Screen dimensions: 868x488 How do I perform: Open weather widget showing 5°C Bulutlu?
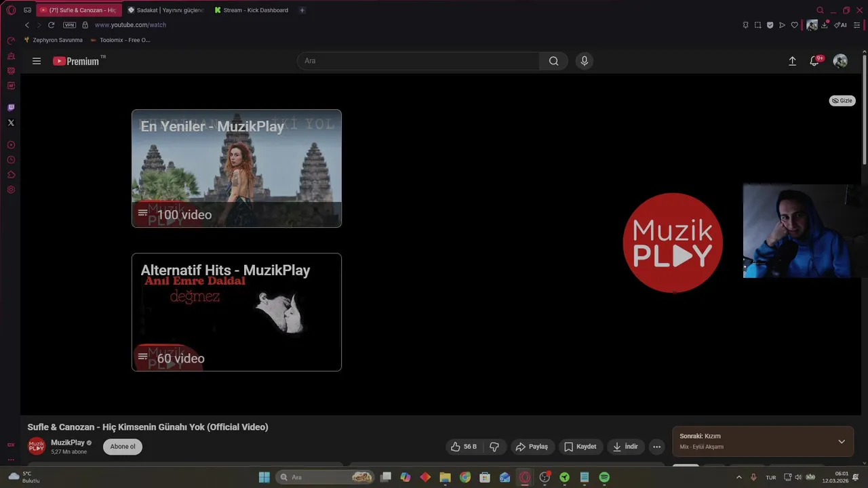[x=24, y=477]
